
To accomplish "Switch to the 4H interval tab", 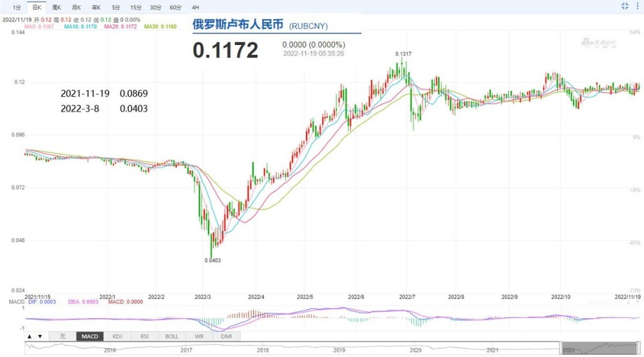I will 195,7.
